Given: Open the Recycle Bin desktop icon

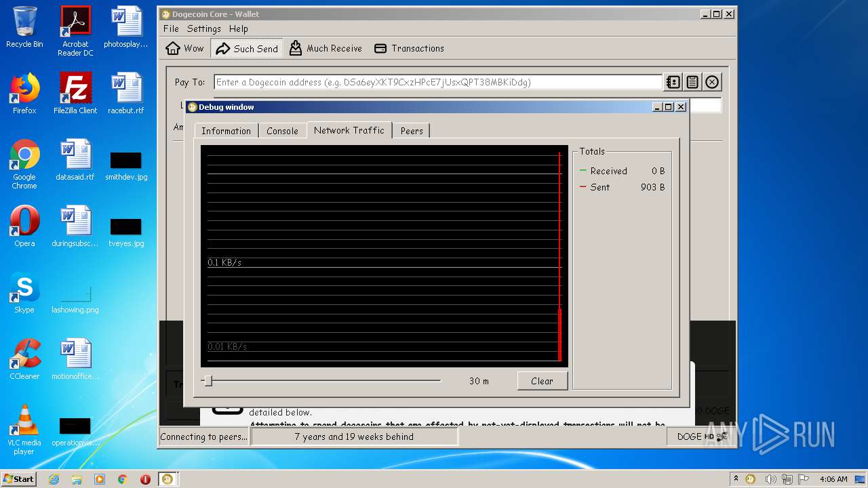Looking at the screenshot, I should click(x=24, y=27).
